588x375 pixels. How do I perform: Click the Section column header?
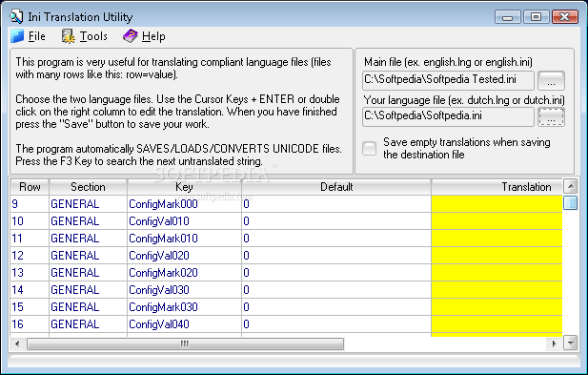pyautogui.click(x=88, y=187)
